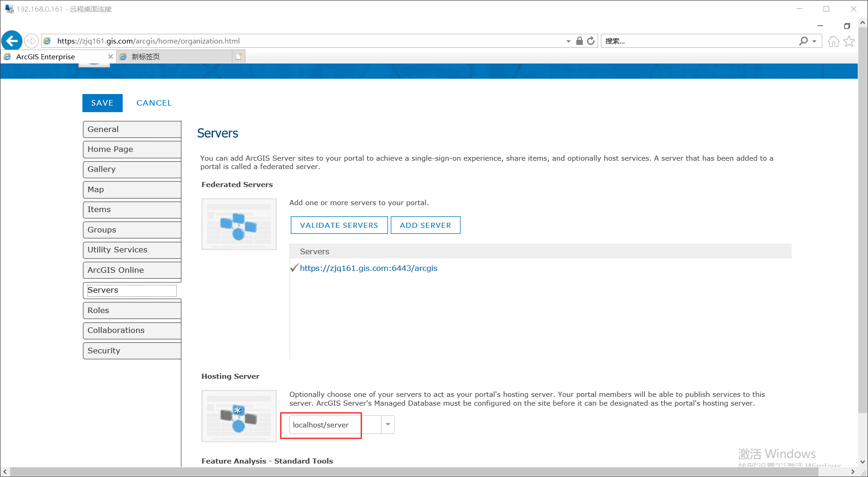This screenshot has height=477, width=868.
Task: Click the search magnifier icon
Action: [x=803, y=41]
